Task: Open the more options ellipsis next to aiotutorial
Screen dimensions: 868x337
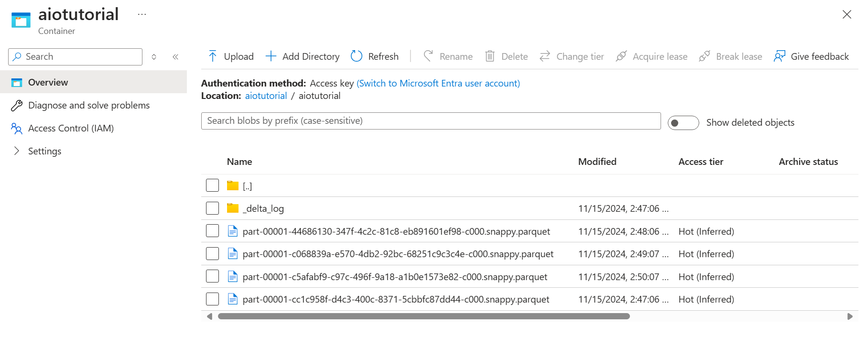Action: 142,14
